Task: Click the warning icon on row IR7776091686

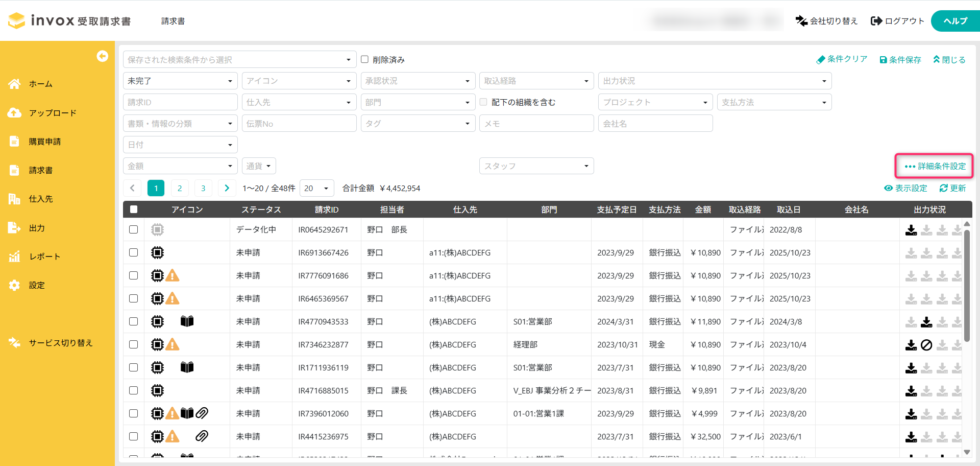Action: pyautogui.click(x=173, y=276)
